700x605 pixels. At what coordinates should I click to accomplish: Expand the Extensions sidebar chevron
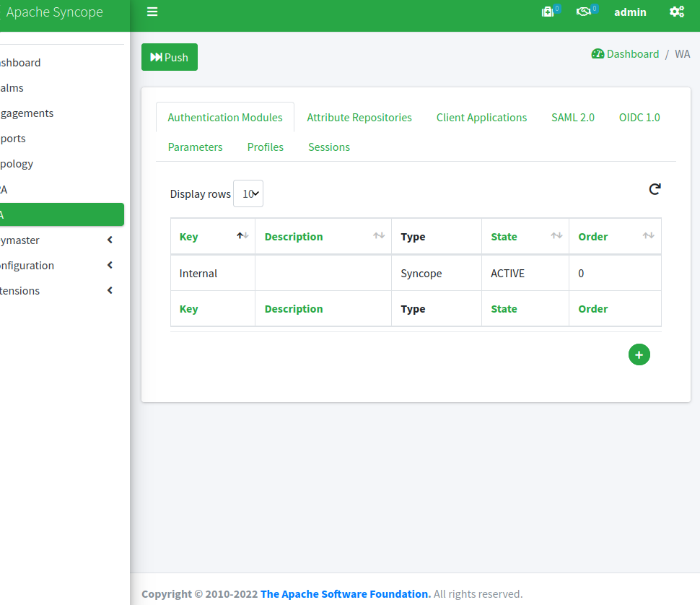[x=110, y=291]
